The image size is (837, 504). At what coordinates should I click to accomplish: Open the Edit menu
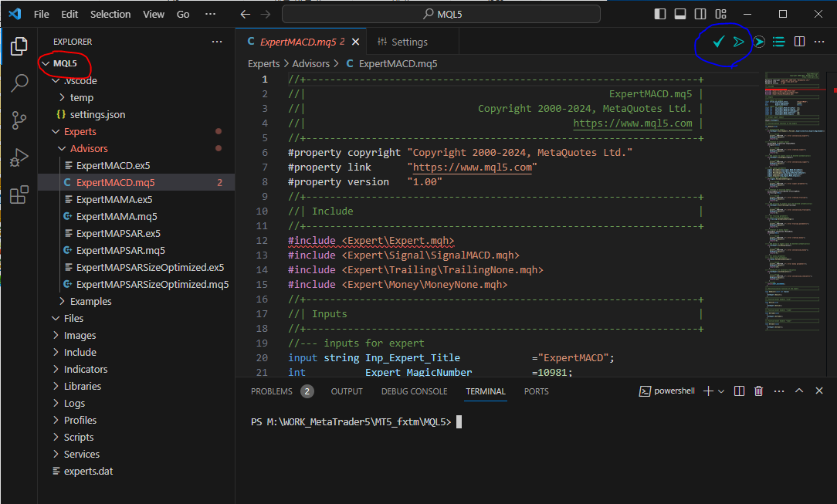coord(69,15)
